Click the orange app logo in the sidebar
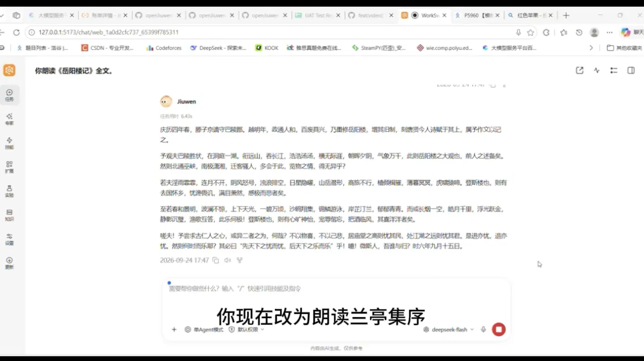The height and width of the screenshot is (361, 644). pos(9,70)
